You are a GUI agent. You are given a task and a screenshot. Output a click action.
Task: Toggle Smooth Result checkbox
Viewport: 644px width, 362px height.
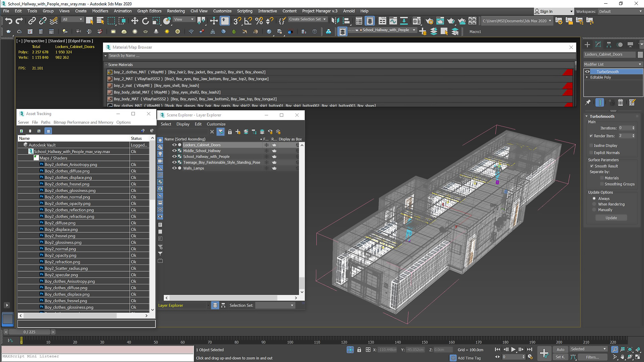pyautogui.click(x=592, y=166)
